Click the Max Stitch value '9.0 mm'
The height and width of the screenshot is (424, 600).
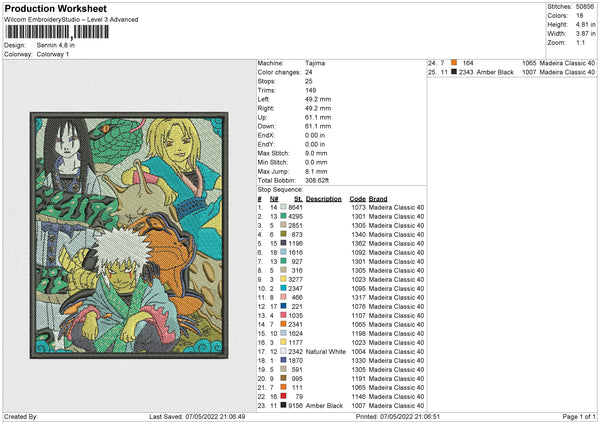point(316,153)
